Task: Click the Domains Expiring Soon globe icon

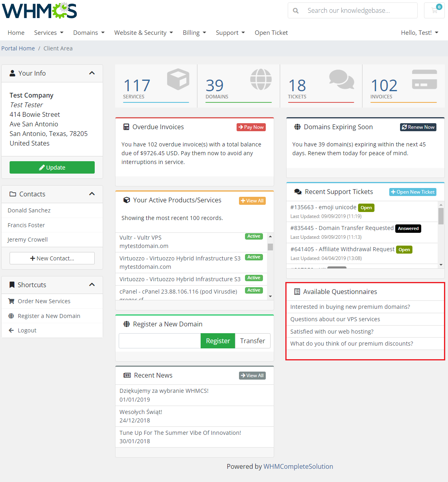Action: point(297,127)
